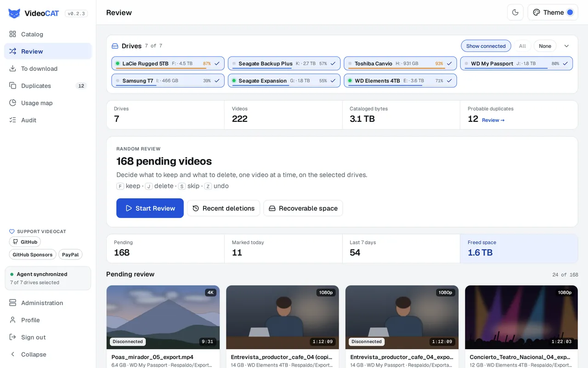
Task: Select Review in the sidebar
Action: (x=48, y=52)
